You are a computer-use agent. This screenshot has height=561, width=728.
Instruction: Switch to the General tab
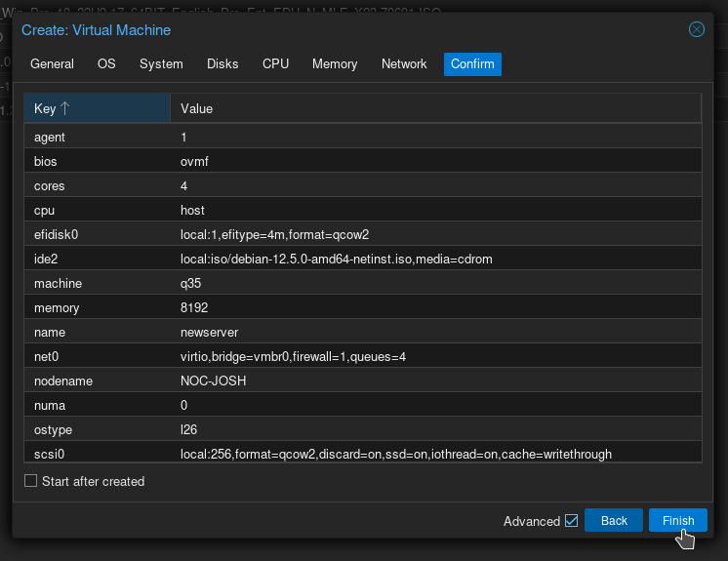[x=52, y=64]
